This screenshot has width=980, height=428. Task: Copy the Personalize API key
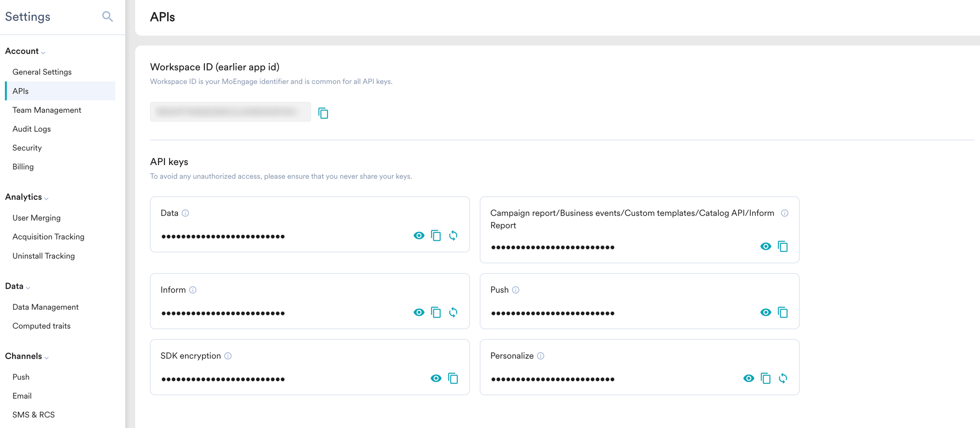[766, 378]
